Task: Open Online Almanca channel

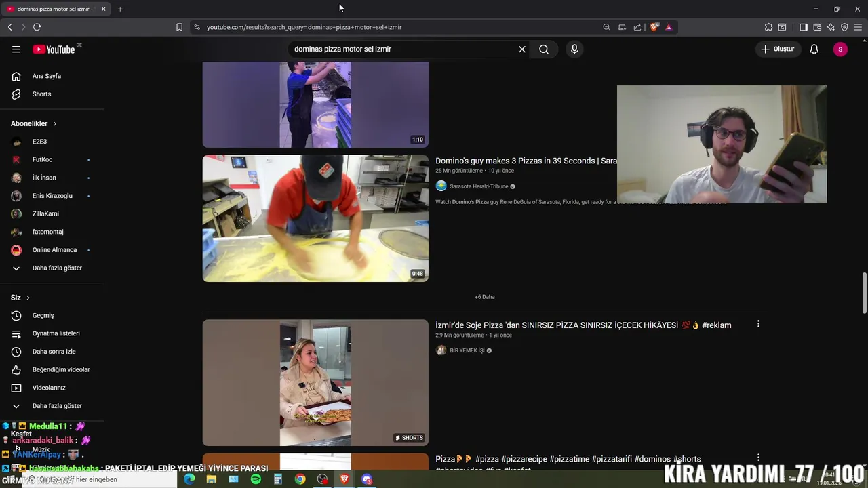Action: pyautogui.click(x=54, y=250)
